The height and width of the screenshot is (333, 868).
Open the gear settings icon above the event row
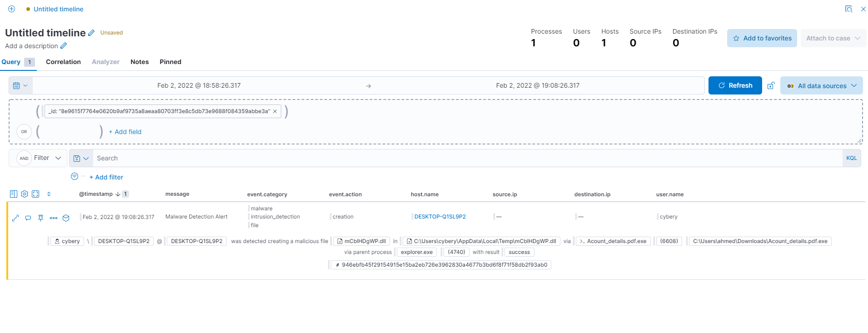coord(25,194)
